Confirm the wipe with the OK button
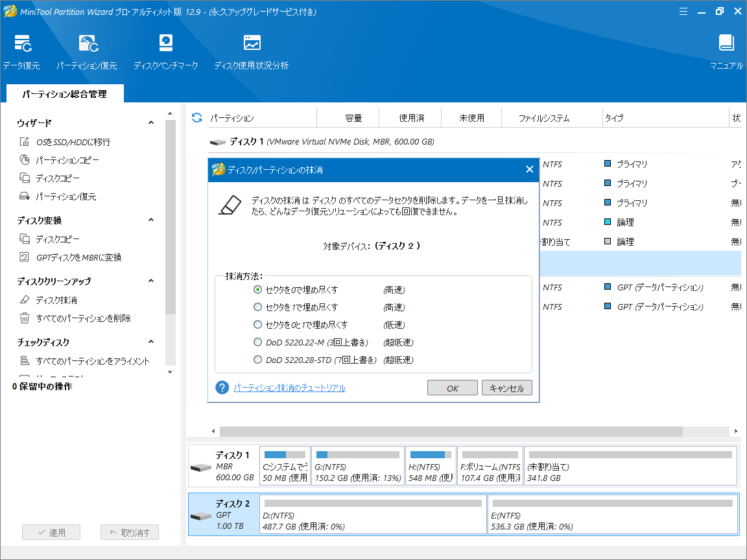 pos(453,388)
